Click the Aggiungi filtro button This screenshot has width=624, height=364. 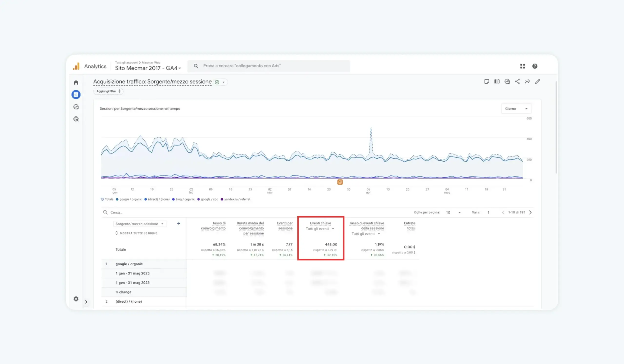pos(108,91)
